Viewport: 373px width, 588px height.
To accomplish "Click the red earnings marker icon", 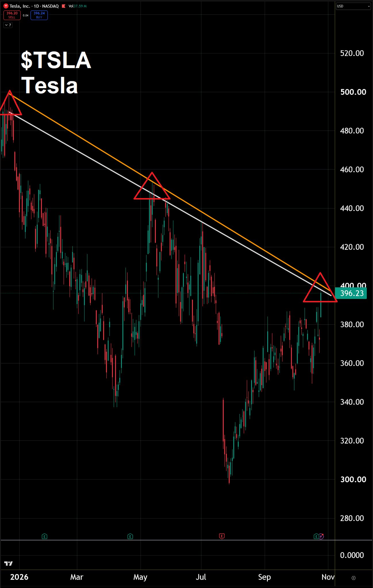I will pos(222,536).
